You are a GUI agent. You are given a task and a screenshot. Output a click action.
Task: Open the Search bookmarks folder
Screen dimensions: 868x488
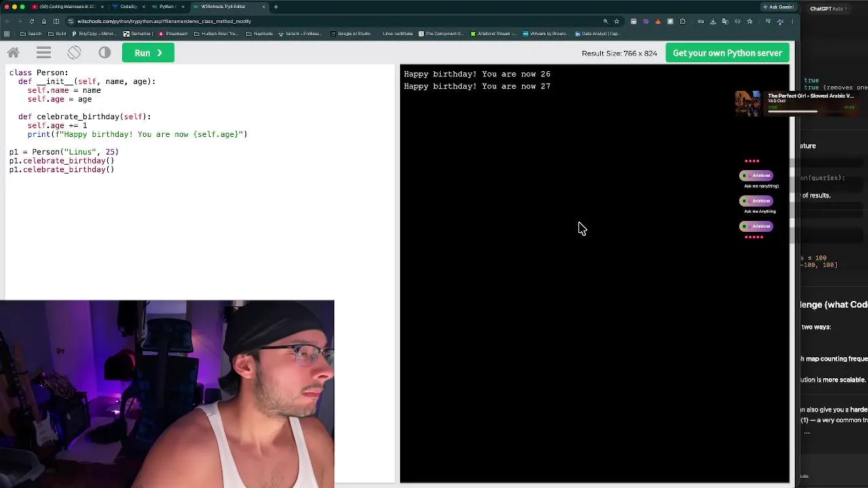(x=31, y=33)
